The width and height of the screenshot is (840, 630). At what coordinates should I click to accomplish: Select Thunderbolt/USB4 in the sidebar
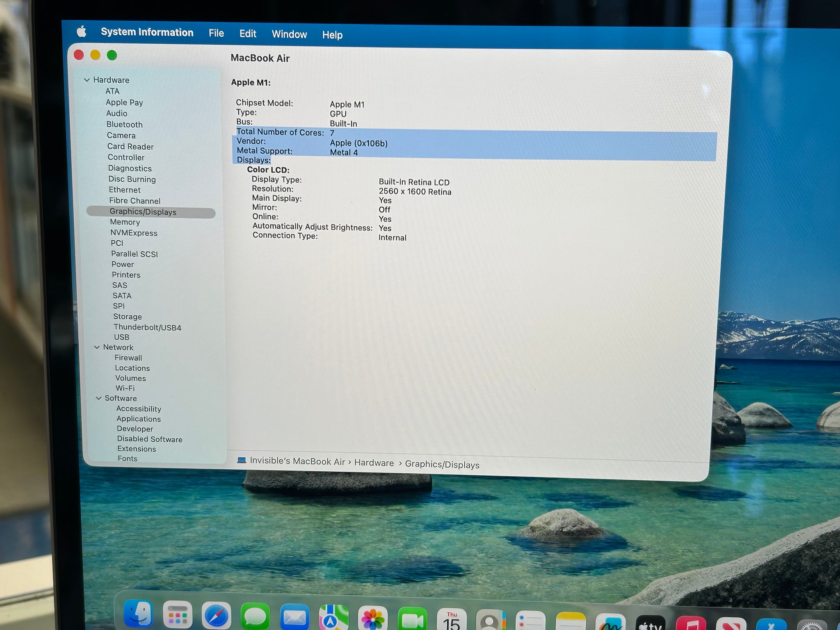point(147,327)
